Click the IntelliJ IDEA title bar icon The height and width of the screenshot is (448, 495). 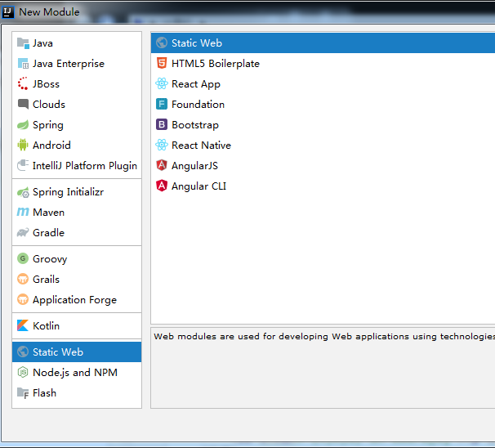(x=8, y=12)
